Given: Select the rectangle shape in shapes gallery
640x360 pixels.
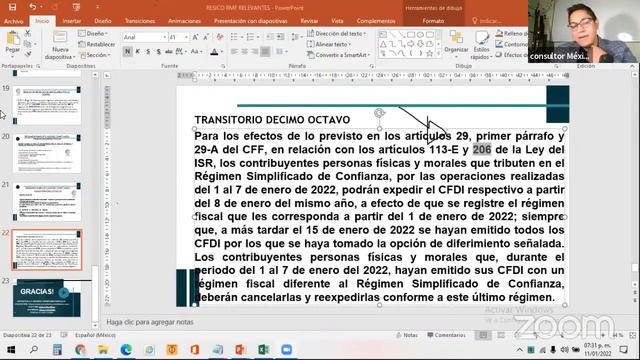Looking at the screenshot, I should coord(411,35).
